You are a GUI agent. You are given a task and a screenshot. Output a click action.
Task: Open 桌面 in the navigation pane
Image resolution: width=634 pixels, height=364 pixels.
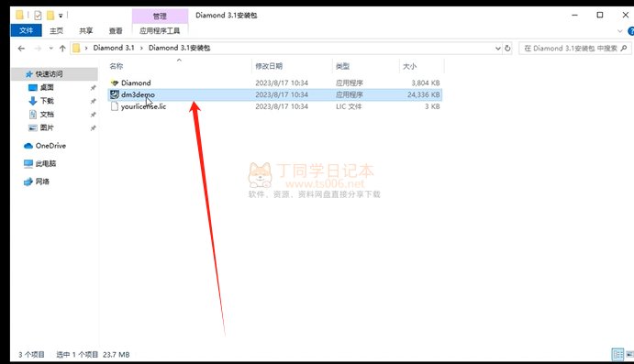point(47,87)
